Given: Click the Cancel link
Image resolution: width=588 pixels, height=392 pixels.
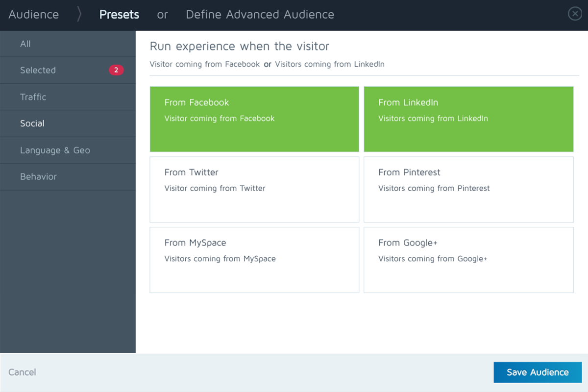Looking at the screenshot, I should point(22,372).
